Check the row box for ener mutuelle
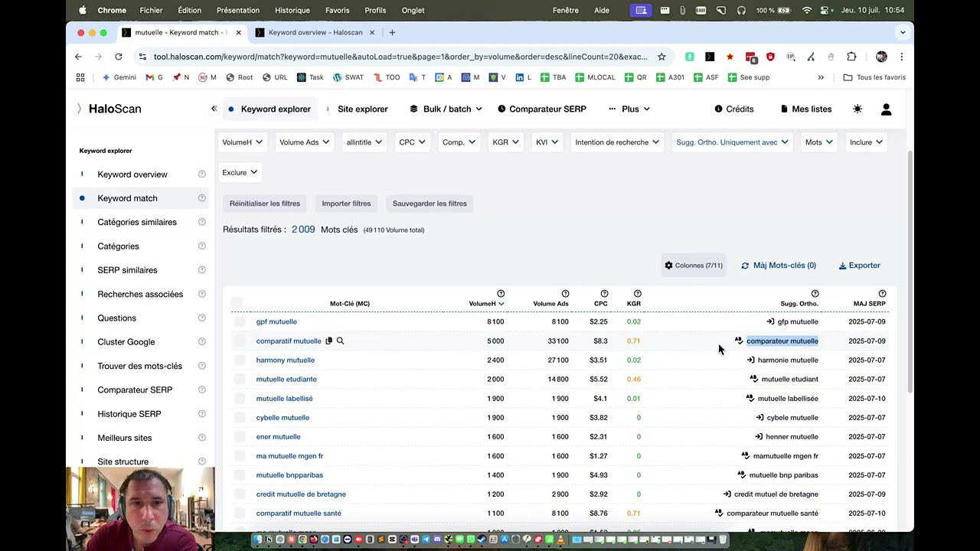 (x=240, y=436)
